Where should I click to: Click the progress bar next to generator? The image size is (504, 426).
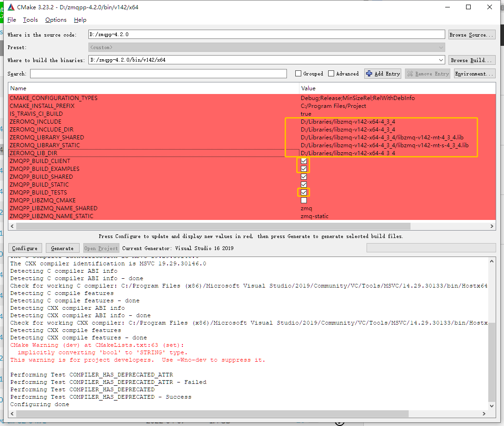(431, 248)
